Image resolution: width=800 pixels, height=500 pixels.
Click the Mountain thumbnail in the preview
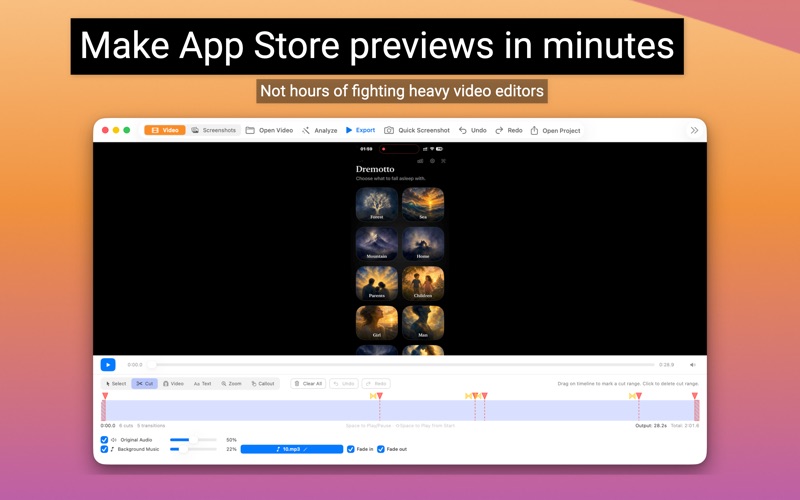point(377,244)
